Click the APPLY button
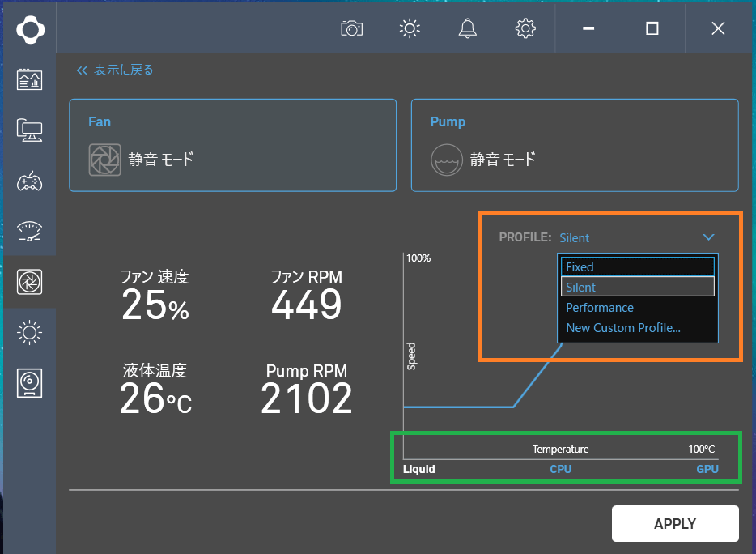Viewport: 756px width, 554px height. click(x=675, y=523)
